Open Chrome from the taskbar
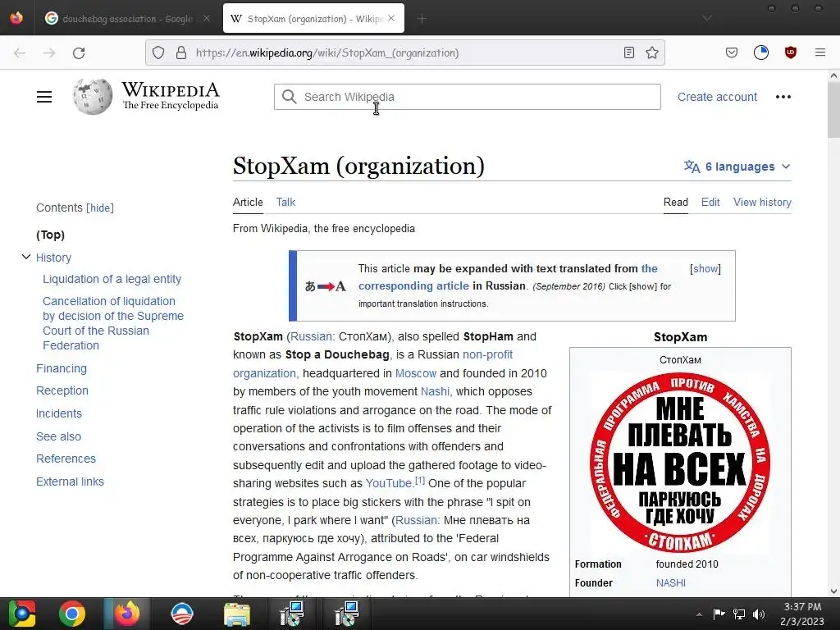This screenshot has width=840, height=630. (72, 614)
